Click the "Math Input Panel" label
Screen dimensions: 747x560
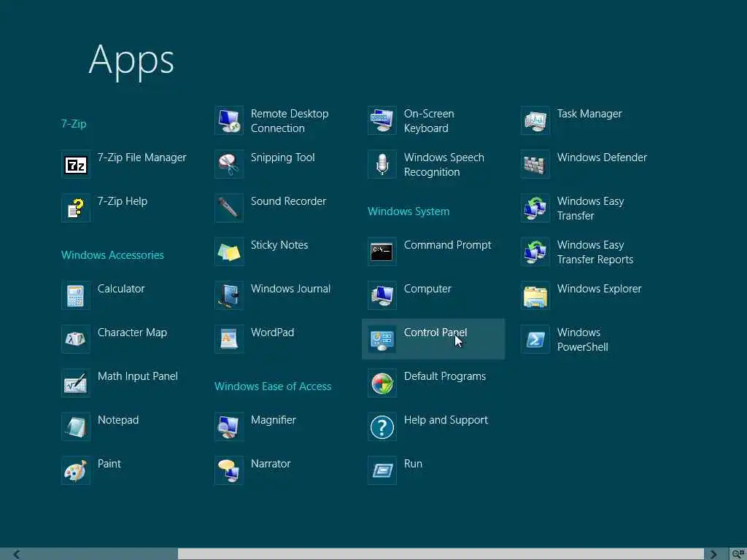pos(138,377)
